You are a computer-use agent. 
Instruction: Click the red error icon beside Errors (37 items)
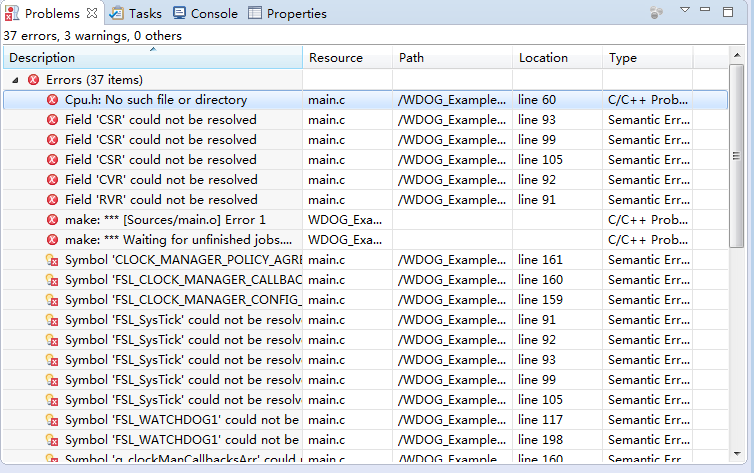[33, 80]
